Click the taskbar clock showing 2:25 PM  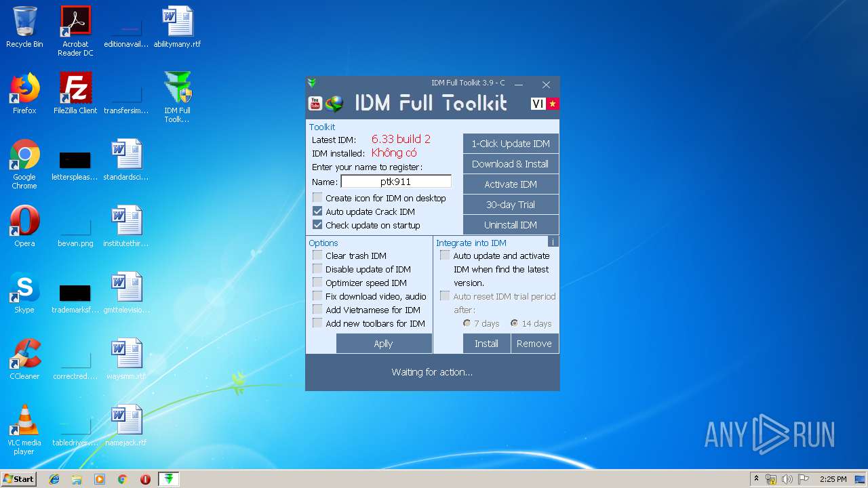click(x=833, y=479)
